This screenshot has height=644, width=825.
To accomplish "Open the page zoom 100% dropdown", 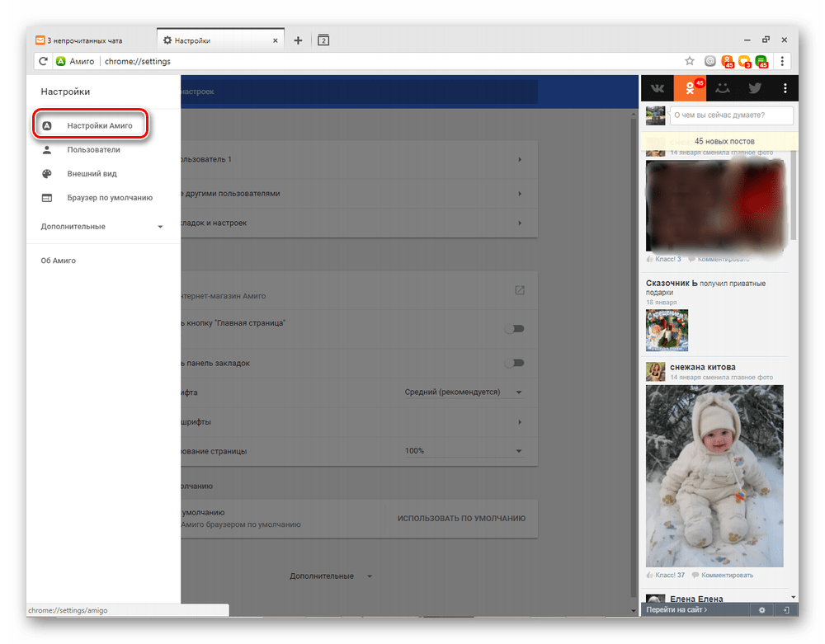I will click(464, 451).
